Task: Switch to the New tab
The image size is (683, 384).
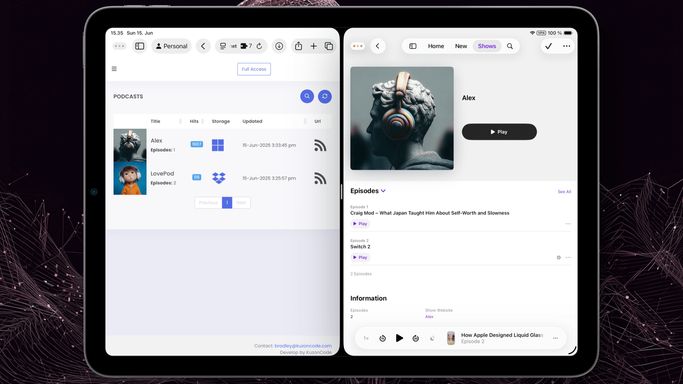Action: coord(461,46)
